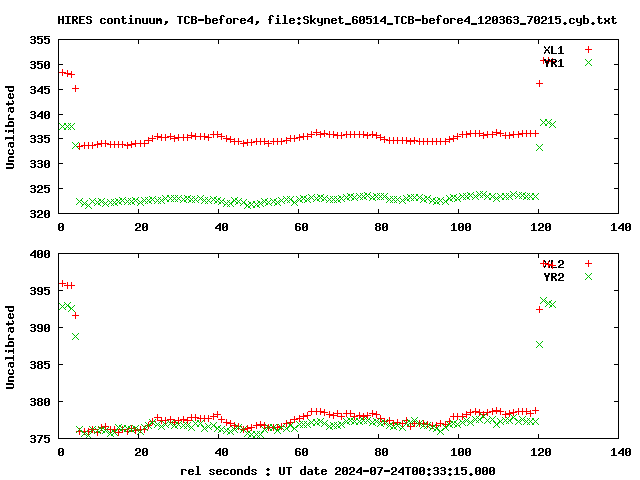Select the YR1 legend label
Image resolution: width=640 pixels, height=480 pixels.
point(553,63)
